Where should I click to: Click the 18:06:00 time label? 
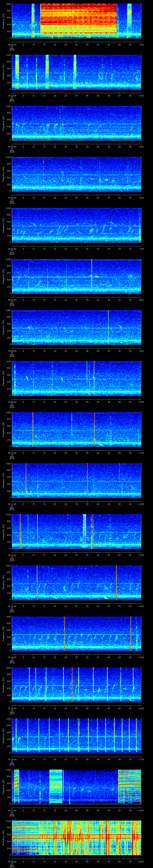(x=12, y=249)
